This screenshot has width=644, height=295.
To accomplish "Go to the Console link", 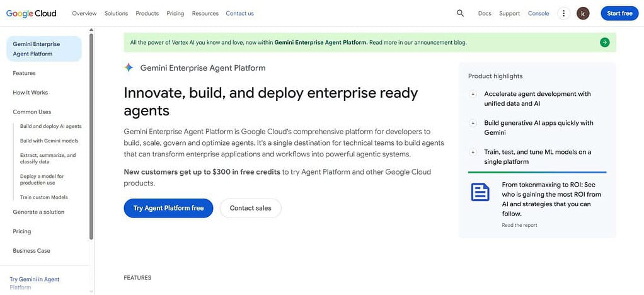I will (538, 13).
